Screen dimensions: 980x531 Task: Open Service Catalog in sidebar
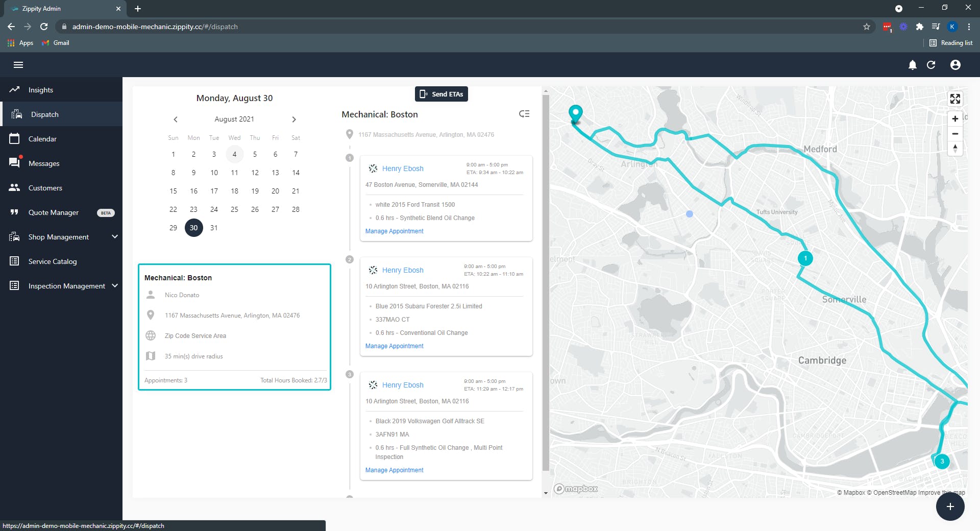[61, 261]
